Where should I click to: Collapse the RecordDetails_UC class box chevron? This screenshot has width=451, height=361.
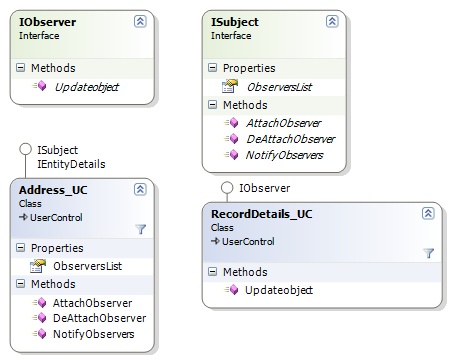click(428, 213)
